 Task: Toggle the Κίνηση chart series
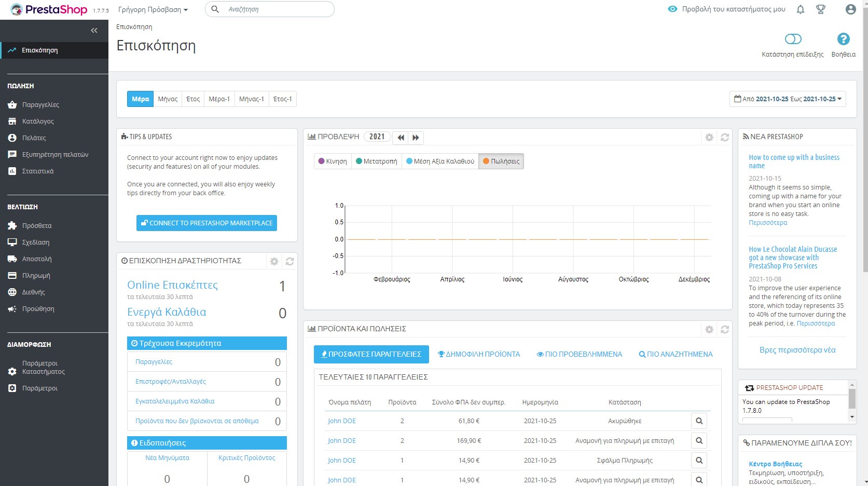click(333, 161)
